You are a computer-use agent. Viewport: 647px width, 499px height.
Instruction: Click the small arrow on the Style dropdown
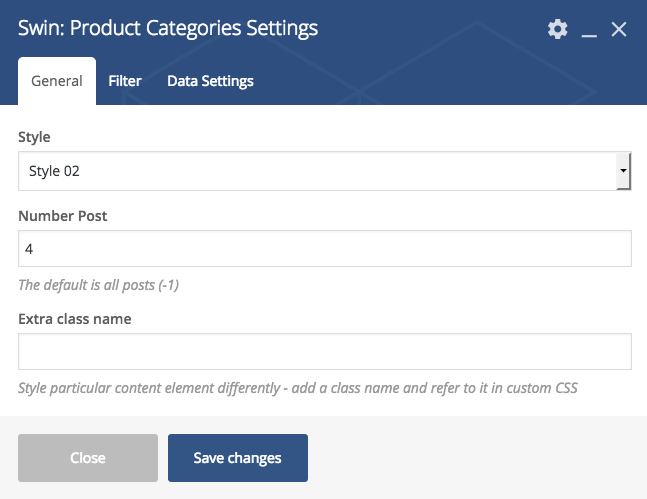[623, 171]
